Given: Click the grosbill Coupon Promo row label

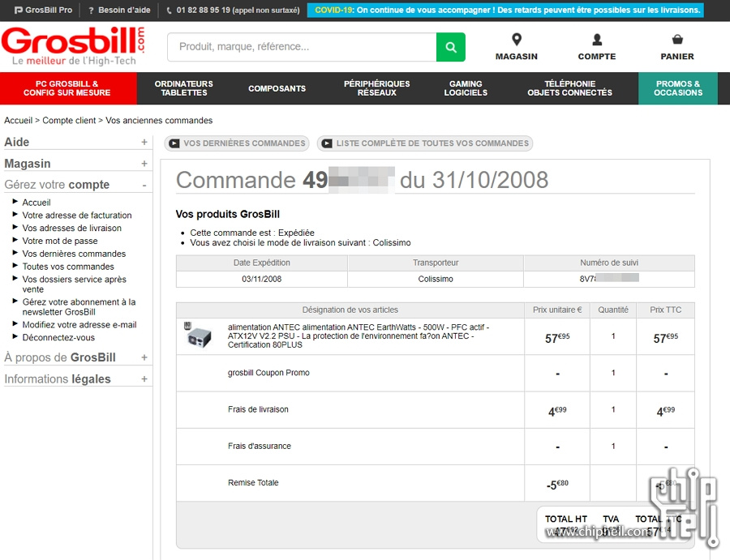Looking at the screenshot, I should [268, 373].
